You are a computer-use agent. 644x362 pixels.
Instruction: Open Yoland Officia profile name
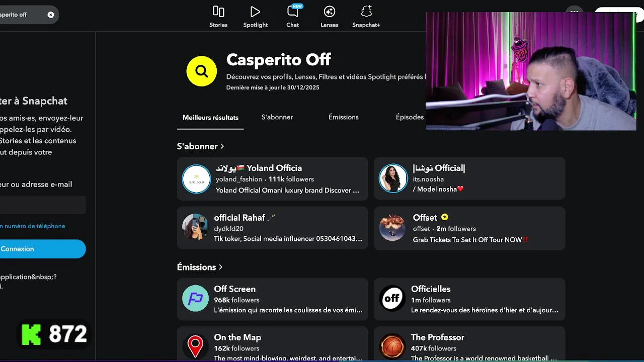[x=259, y=168]
